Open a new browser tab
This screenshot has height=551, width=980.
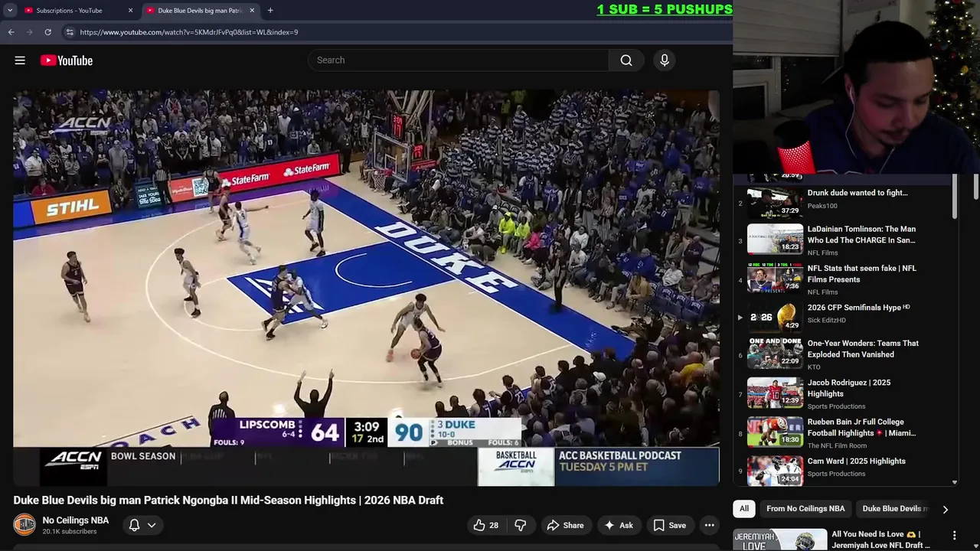[x=270, y=11]
